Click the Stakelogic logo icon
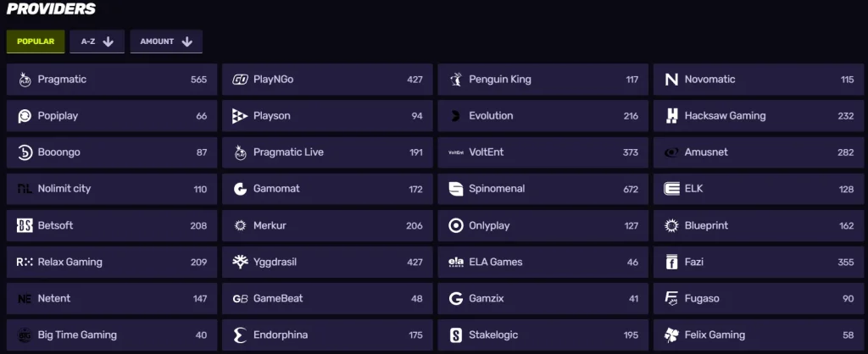The image size is (868, 354). 455,335
